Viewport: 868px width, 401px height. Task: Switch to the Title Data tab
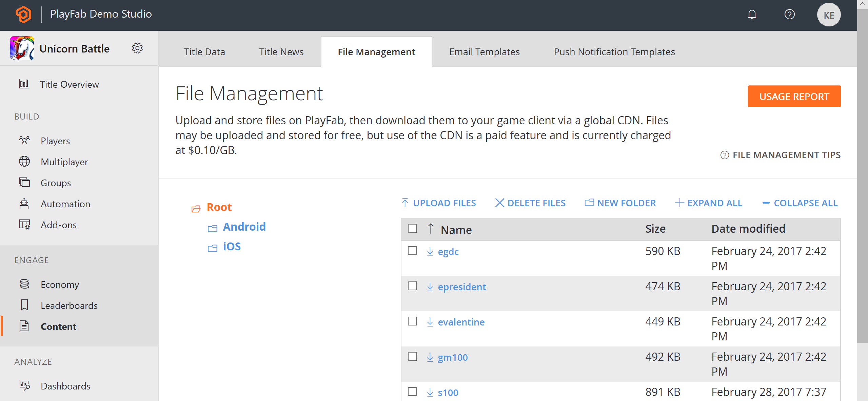pyautogui.click(x=205, y=51)
